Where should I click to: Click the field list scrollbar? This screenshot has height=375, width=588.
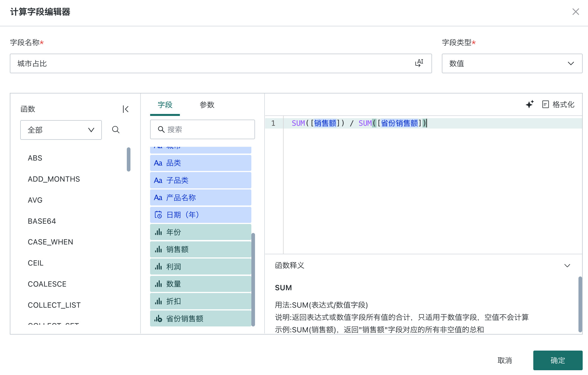[x=253, y=280]
